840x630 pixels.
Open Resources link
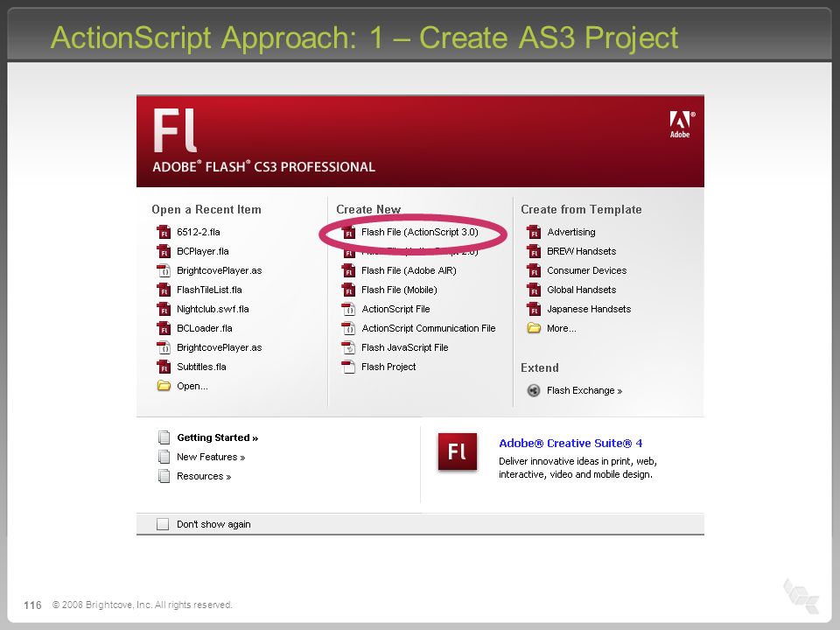click(x=204, y=476)
